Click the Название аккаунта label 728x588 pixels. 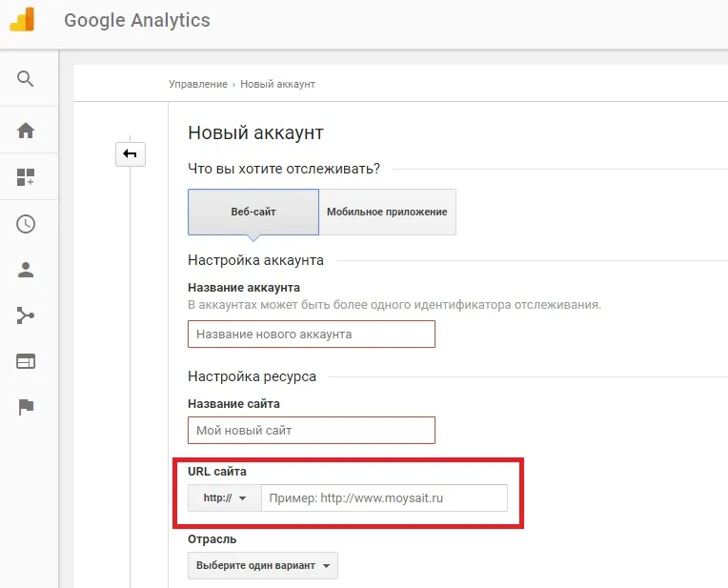point(244,288)
